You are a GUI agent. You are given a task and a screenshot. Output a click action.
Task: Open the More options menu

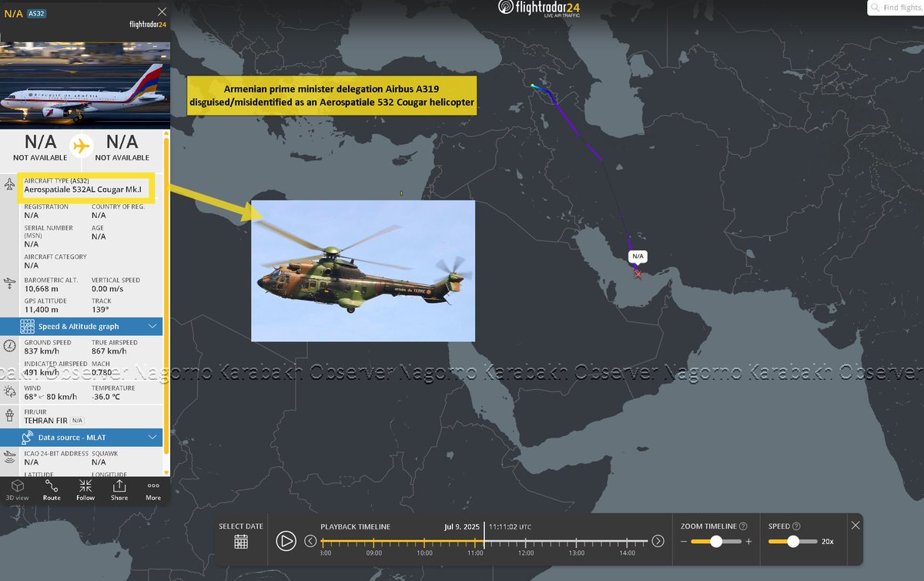[153, 490]
